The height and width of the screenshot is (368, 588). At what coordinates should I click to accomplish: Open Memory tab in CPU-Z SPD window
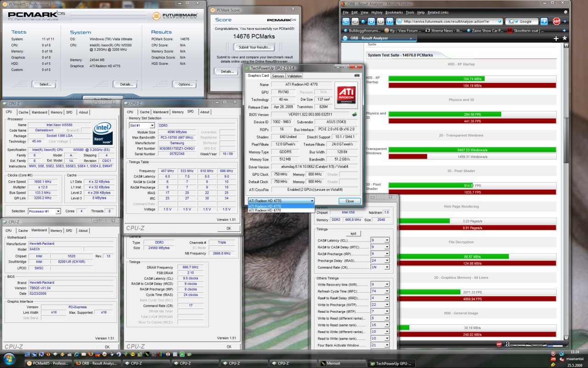pyautogui.click(x=178, y=112)
